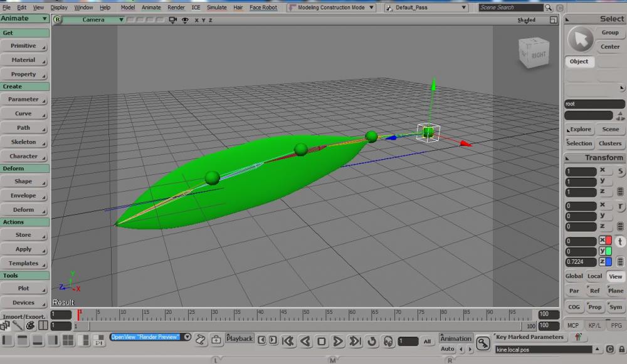
Task: Toggle Object selection filter
Action: 579,61
